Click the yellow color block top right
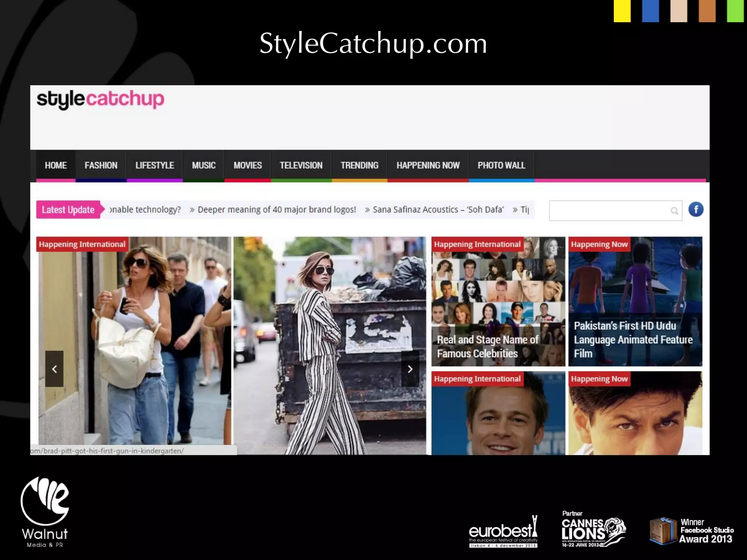The width and height of the screenshot is (747, 560). (622, 11)
